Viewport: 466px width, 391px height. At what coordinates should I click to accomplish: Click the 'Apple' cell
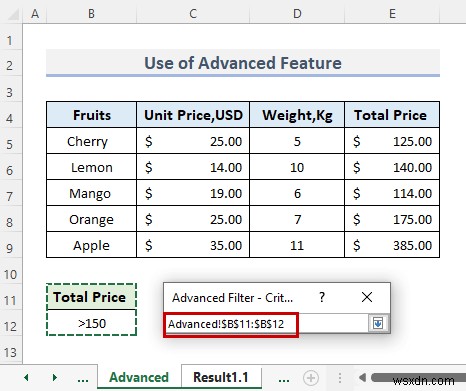click(x=91, y=245)
